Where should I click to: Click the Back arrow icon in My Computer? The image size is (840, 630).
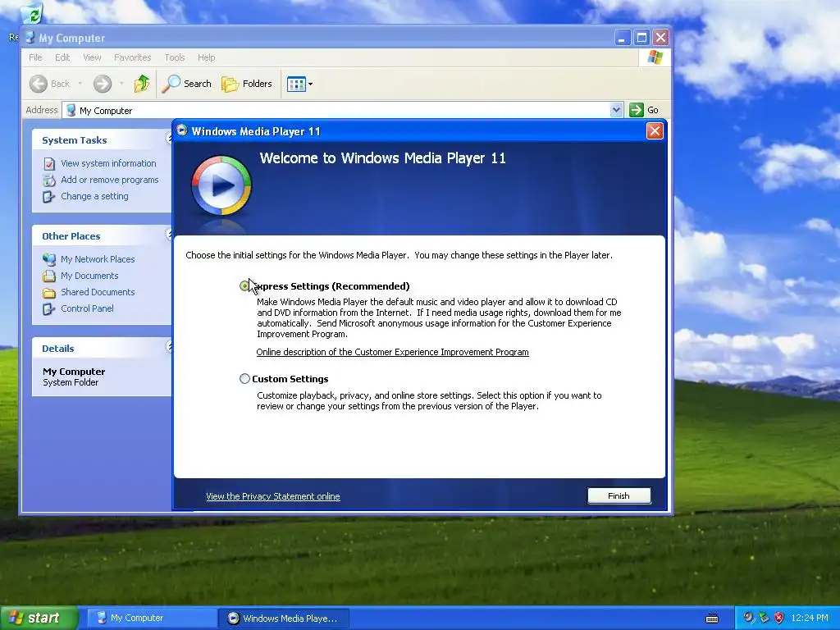pos(38,84)
